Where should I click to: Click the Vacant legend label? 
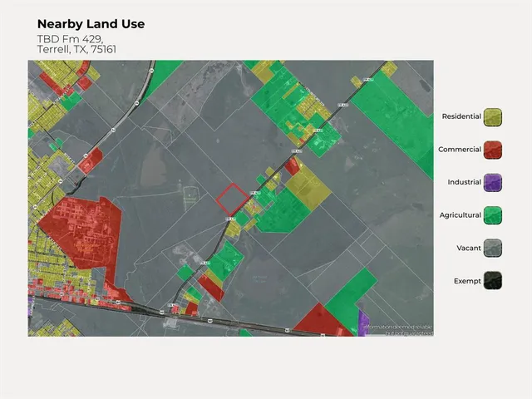469,248
